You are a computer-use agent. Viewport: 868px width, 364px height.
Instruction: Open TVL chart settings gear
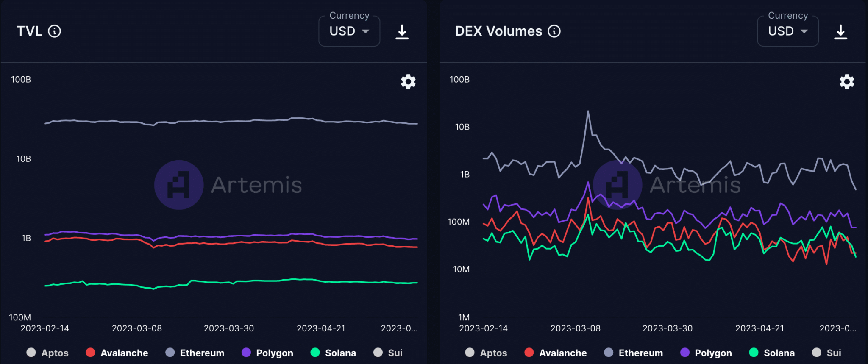tap(408, 81)
